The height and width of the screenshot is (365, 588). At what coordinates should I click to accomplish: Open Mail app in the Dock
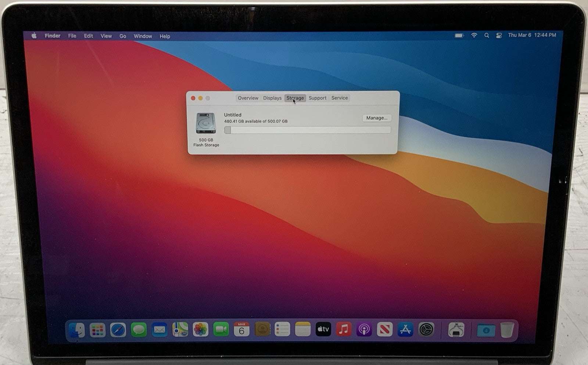pos(159,330)
